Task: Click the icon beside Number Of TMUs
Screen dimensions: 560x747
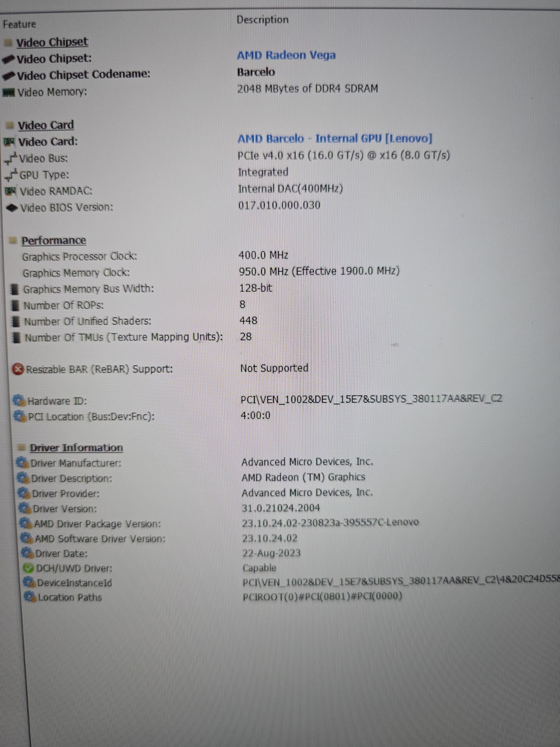Action: [x=17, y=337]
